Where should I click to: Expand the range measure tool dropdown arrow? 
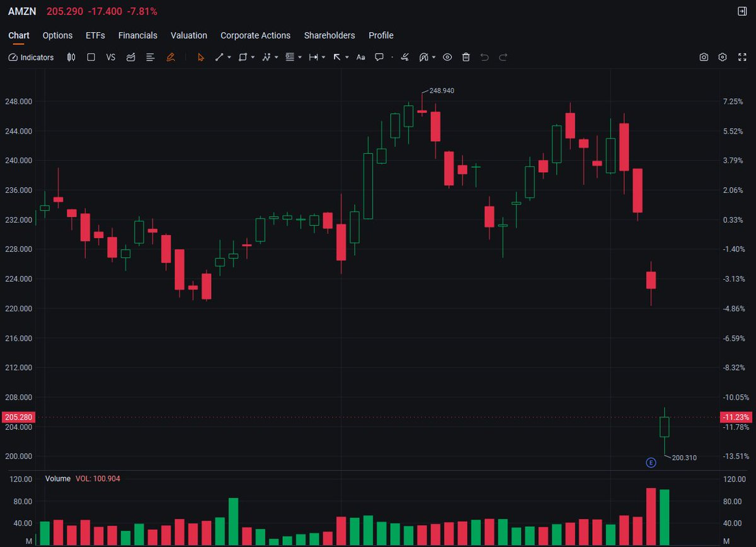[323, 57]
